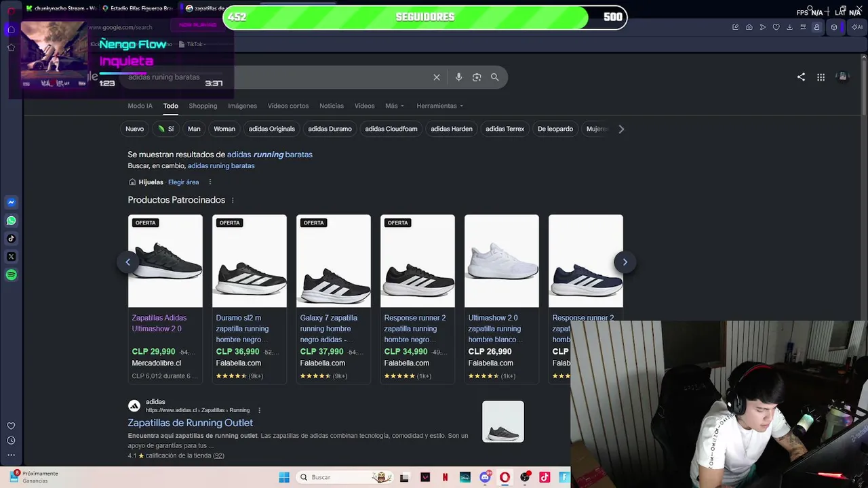Click the Elegir área link

pos(183,182)
